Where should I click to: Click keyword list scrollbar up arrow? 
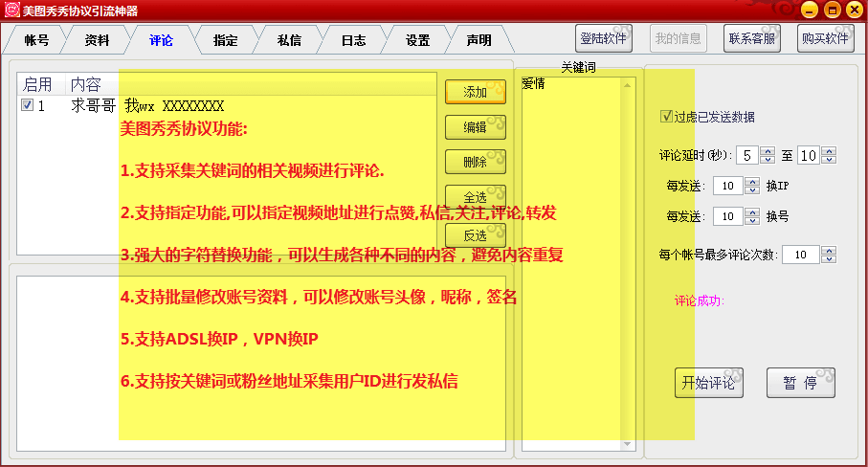coord(627,85)
